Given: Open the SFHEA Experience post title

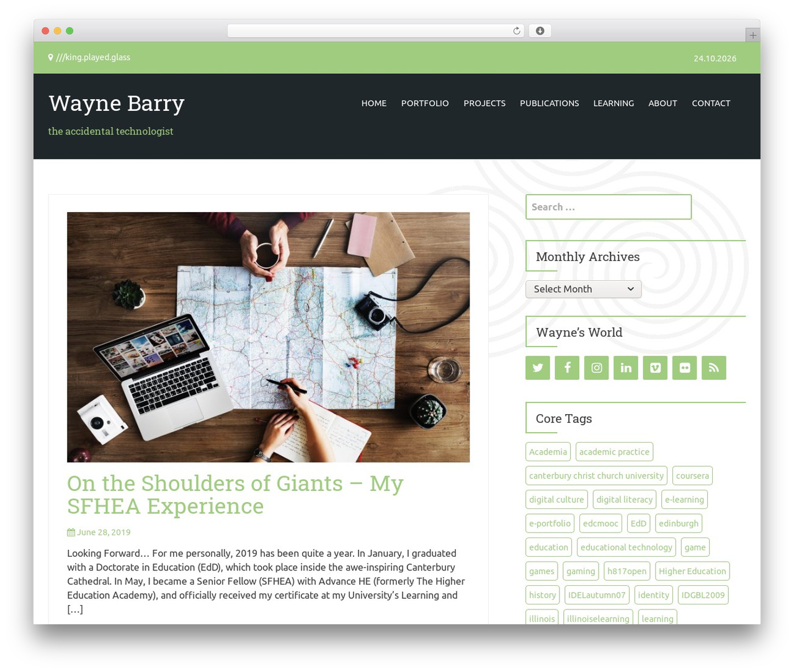Looking at the screenshot, I should [x=235, y=495].
